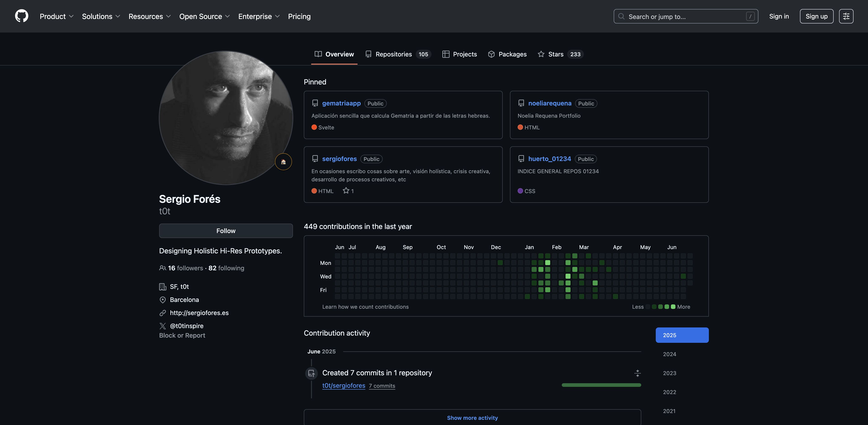The image size is (868, 425).
Task: Open t0t/sergiofores activity link
Action: point(343,386)
